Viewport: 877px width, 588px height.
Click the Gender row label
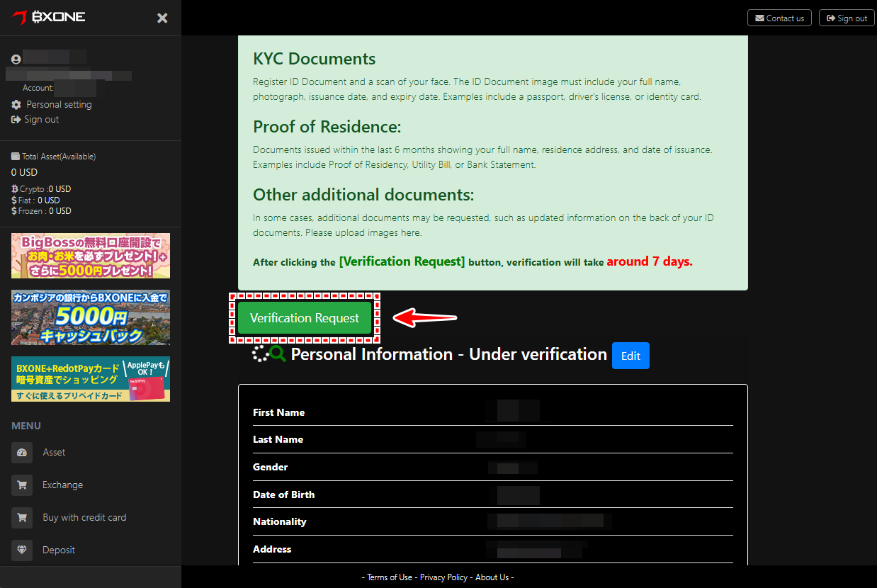click(x=271, y=467)
